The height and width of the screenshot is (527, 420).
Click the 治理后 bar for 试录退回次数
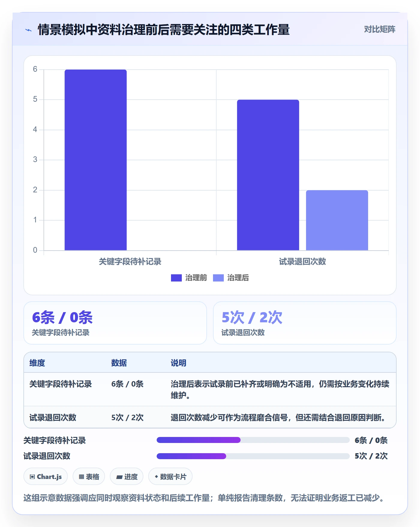coord(337,220)
